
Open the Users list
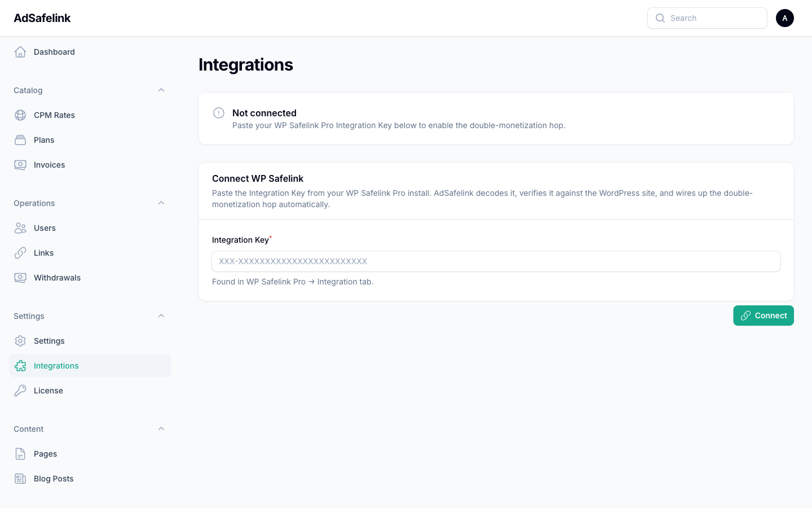90,228
